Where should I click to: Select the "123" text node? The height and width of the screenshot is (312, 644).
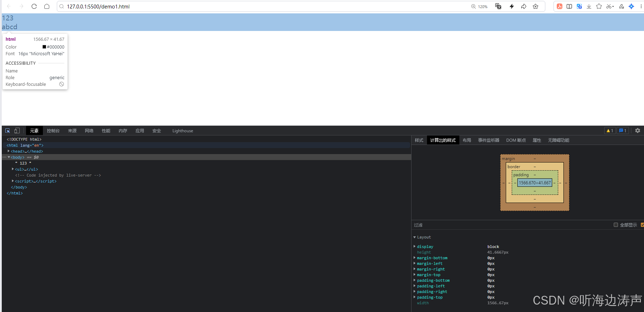[x=23, y=163]
